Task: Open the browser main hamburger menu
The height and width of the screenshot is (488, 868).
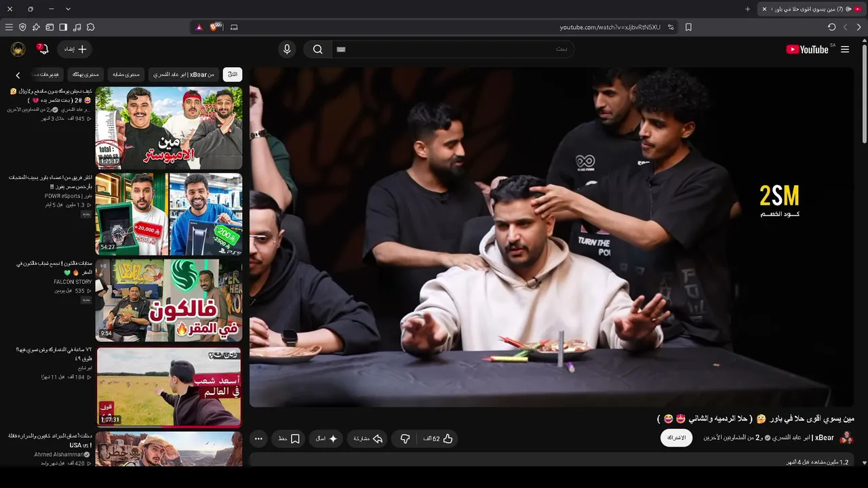Action: [x=9, y=27]
